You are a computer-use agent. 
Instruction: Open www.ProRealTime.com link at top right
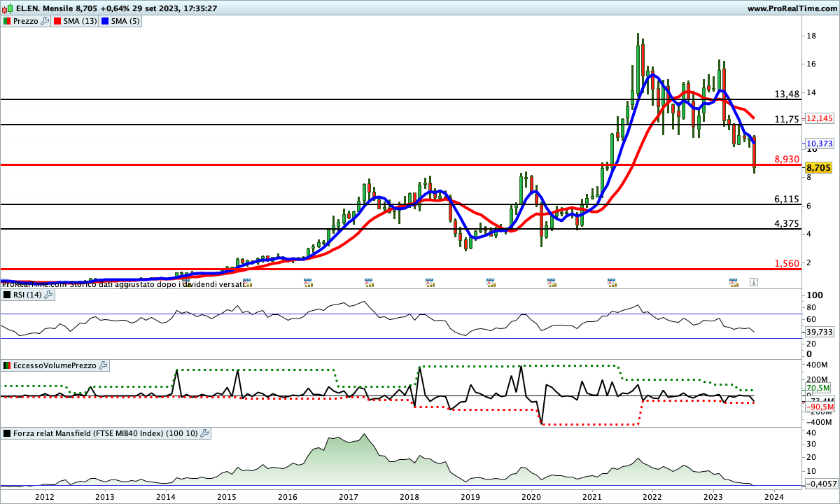(791, 8)
